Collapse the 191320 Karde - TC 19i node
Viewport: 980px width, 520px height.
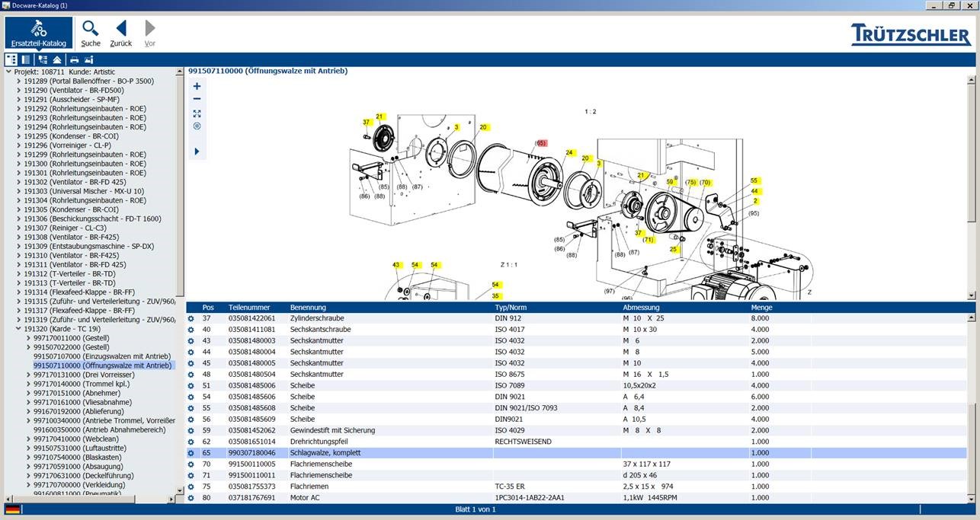click(18, 329)
